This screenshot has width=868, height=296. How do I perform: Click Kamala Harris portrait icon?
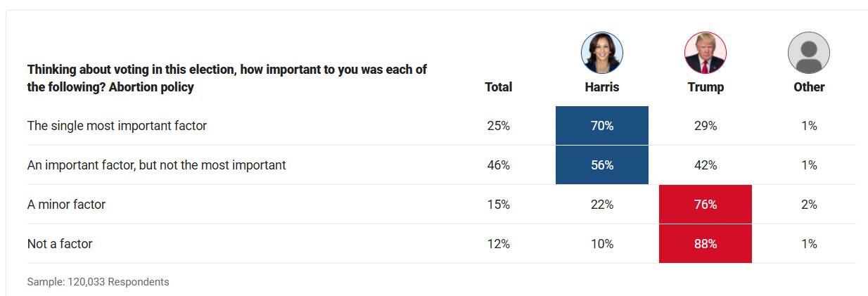tap(602, 53)
